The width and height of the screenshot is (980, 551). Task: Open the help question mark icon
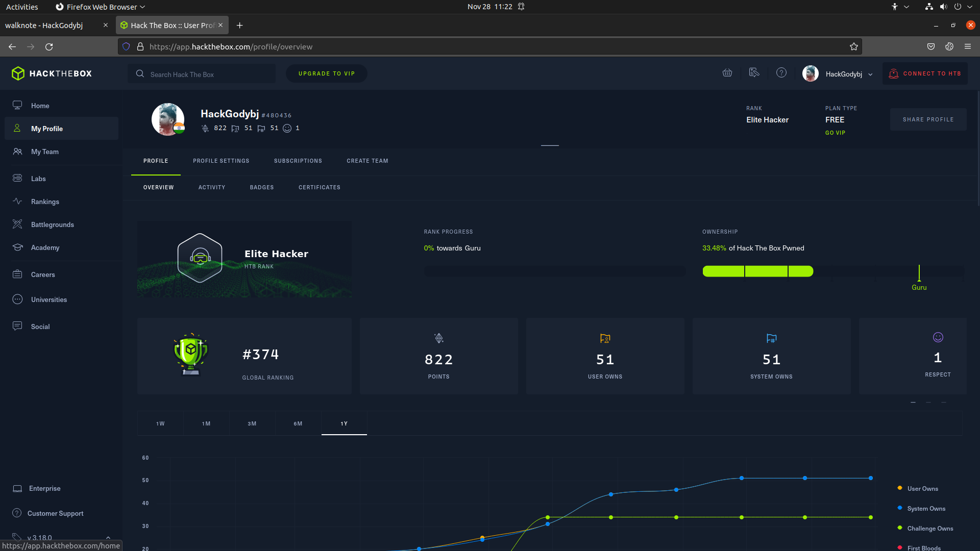click(781, 73)
